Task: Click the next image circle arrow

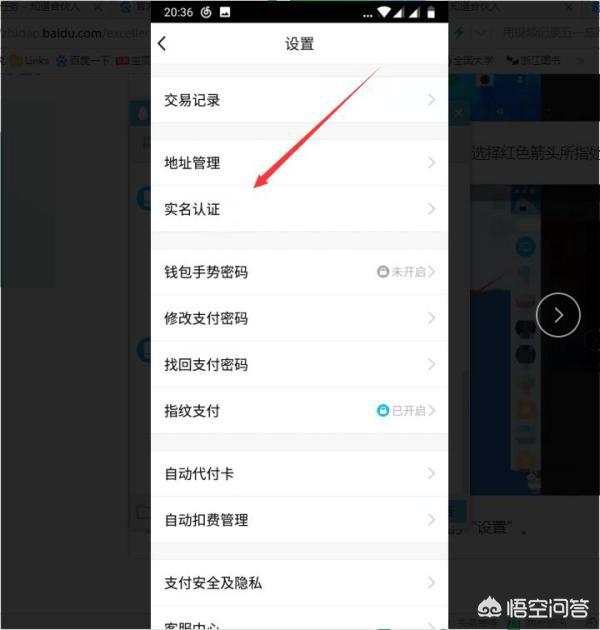Action: click(558, 315)
